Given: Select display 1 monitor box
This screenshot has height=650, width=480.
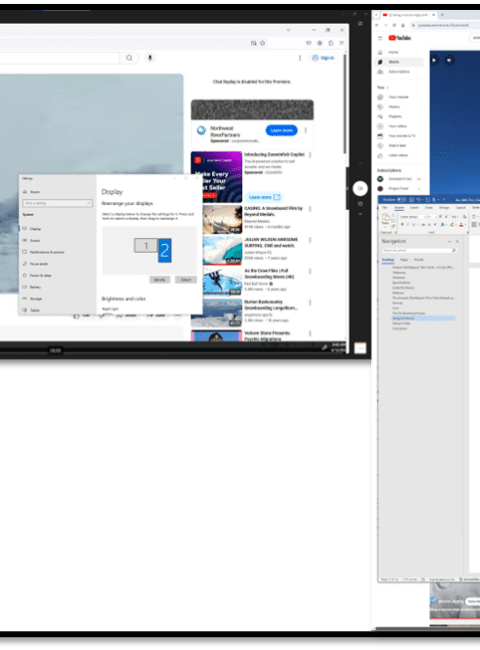Looking at the screenshot, I should [145, 245].
